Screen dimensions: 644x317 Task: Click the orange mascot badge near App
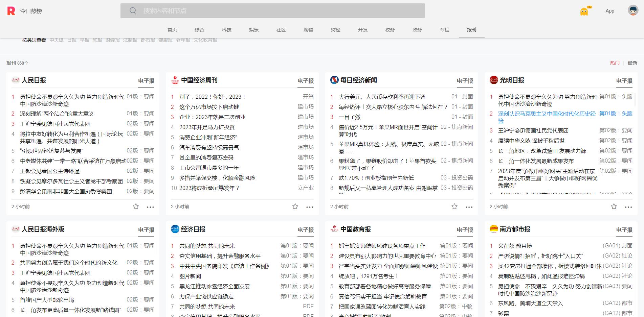584,10
